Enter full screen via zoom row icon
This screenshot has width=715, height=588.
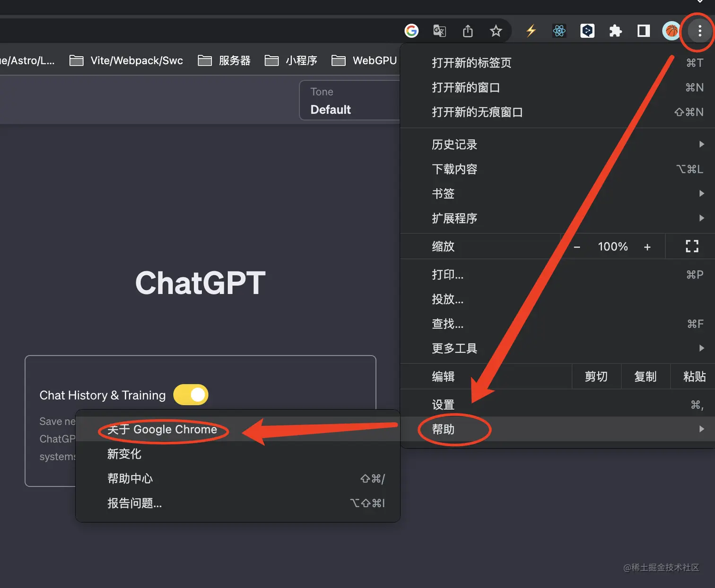(x=692, y=246)
